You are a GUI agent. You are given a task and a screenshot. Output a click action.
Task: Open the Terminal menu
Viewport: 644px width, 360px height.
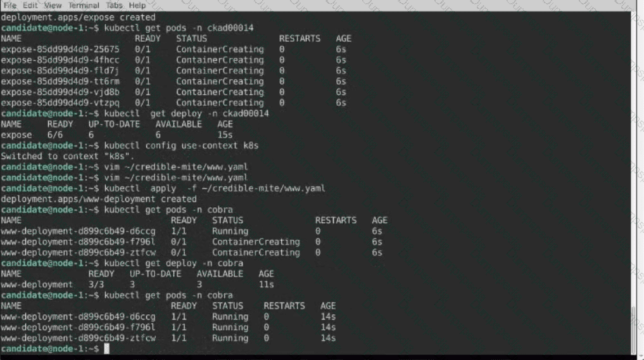(84, 5)
